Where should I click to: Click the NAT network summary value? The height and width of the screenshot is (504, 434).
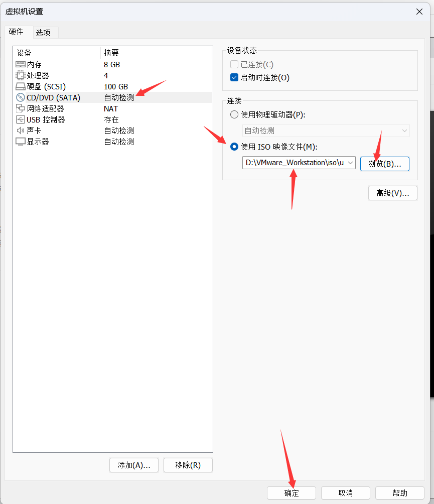click(111, 108)
